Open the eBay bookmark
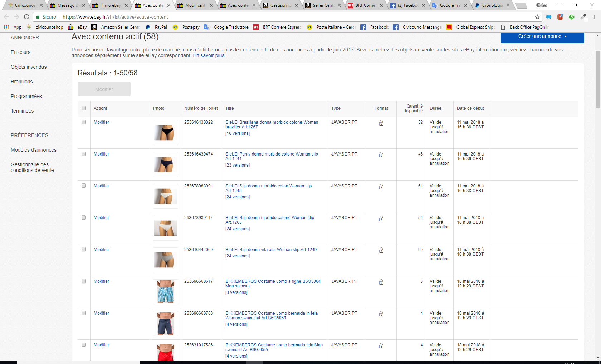Viewport: 601px width, 364px height. pos(77,27)
